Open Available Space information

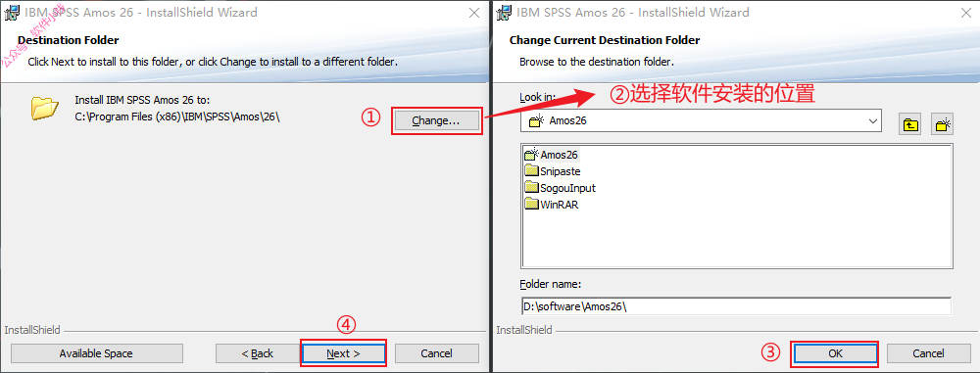pos(96,353)
